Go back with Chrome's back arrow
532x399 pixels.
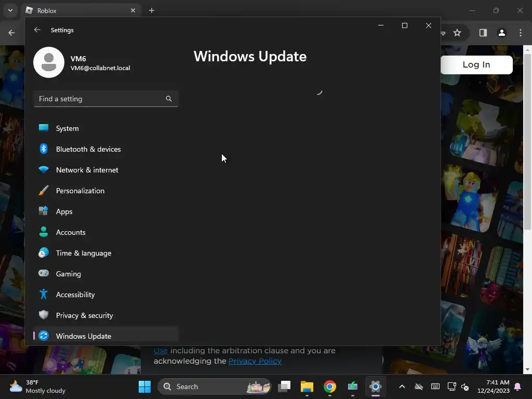pos(11,33)
